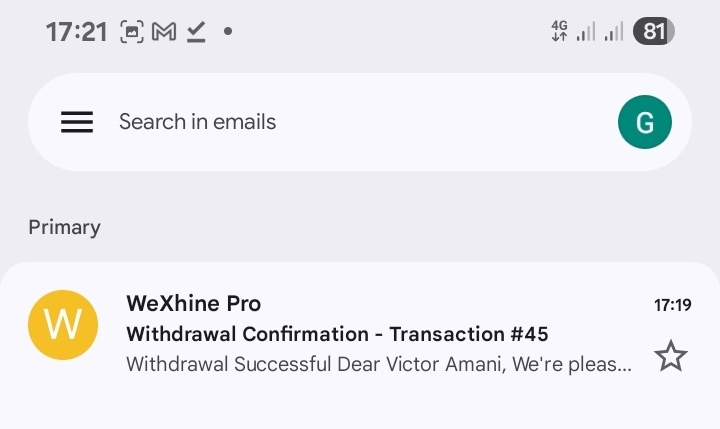Select the Primary inbox category label
The image size is (720, 429).
(x=64, y=227)
